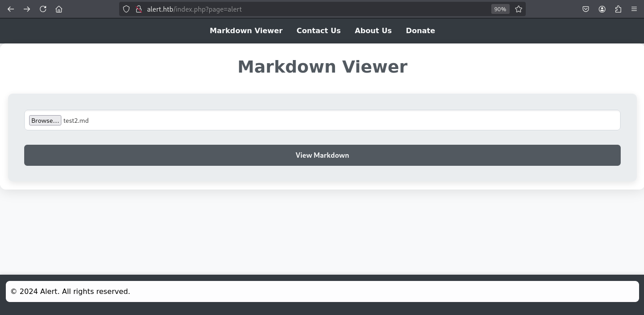The width and height of the screenshot is (644, 315).
Task: Go back with the browser back arrow
Action: click(x=11, y=9)
